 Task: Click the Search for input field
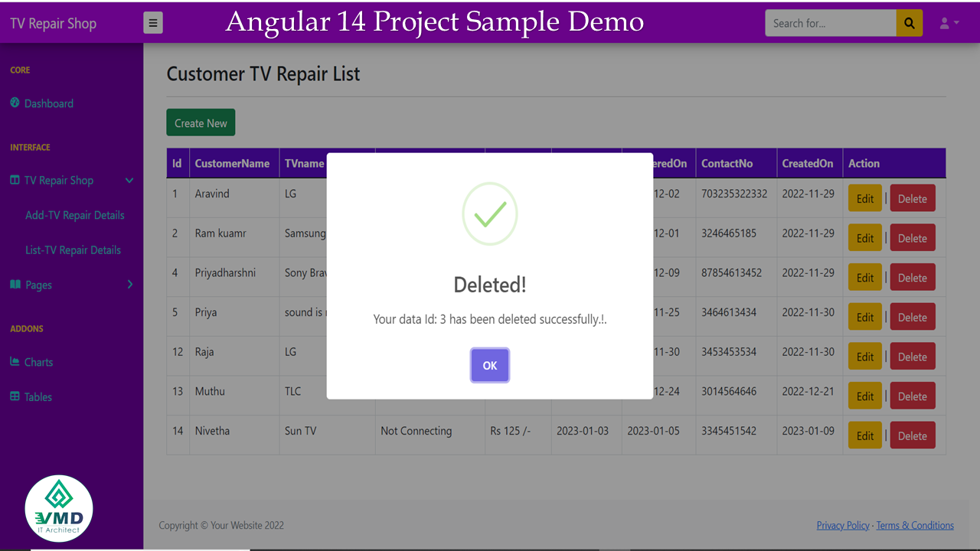(831, 23)
